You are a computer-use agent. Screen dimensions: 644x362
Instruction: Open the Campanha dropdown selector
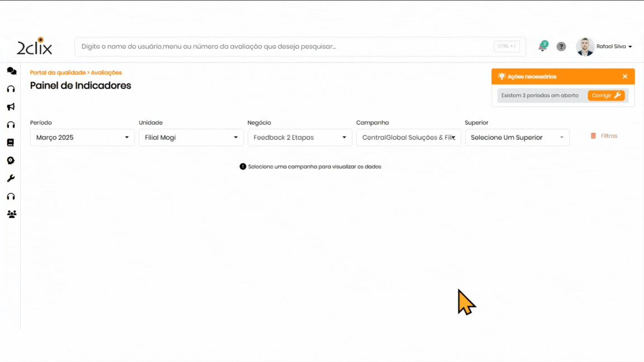(408, 137)
